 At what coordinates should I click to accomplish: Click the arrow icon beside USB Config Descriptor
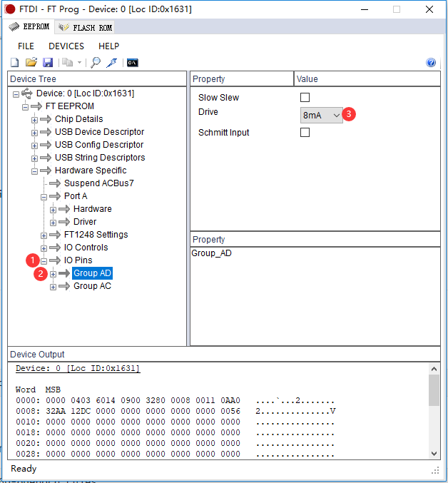pyautogui.click(x=46, y=145)
